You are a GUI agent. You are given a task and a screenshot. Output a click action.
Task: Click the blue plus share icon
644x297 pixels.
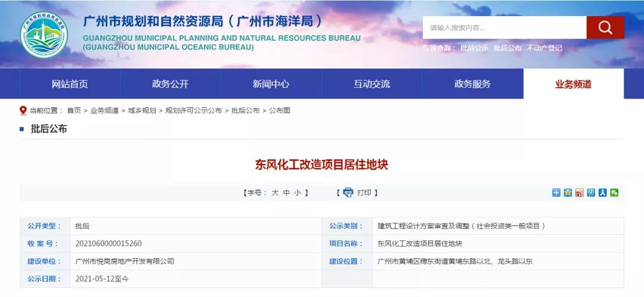(556, 193)
